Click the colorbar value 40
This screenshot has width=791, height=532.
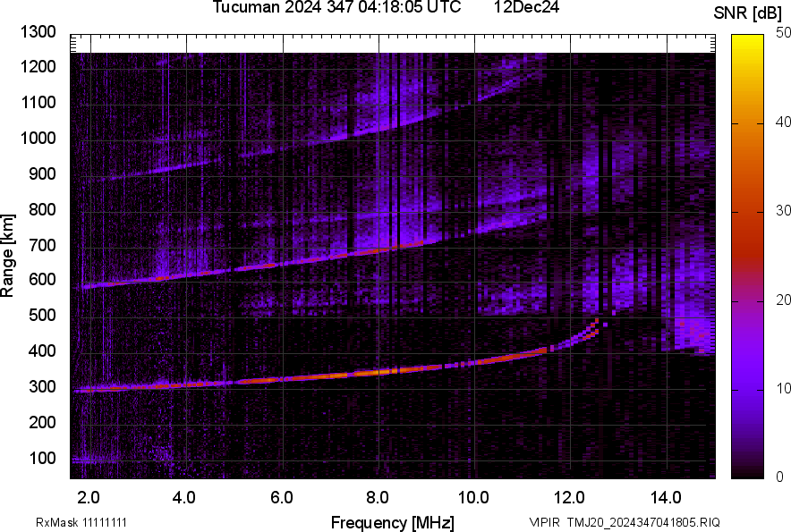tap(783, 122)
